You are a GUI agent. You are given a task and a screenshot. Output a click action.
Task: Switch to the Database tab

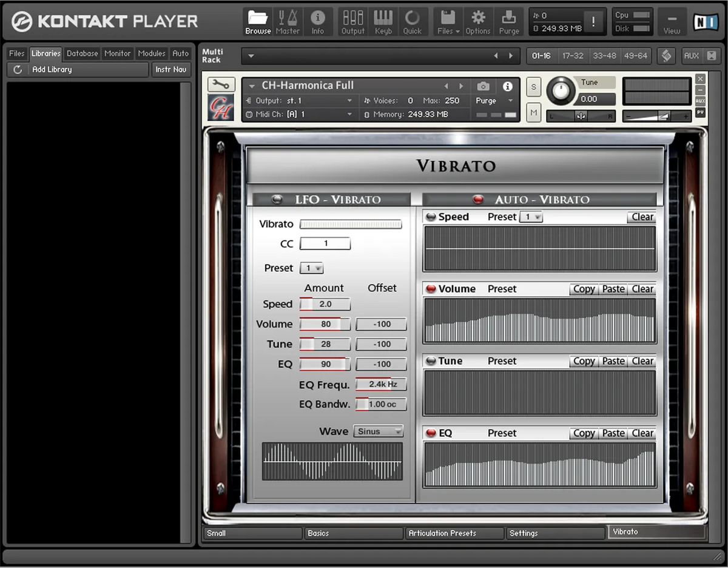[82, 53]
